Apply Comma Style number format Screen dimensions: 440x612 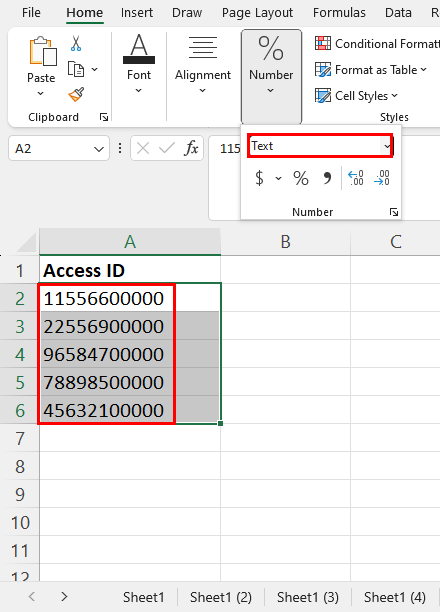click(x=327, y=178)
